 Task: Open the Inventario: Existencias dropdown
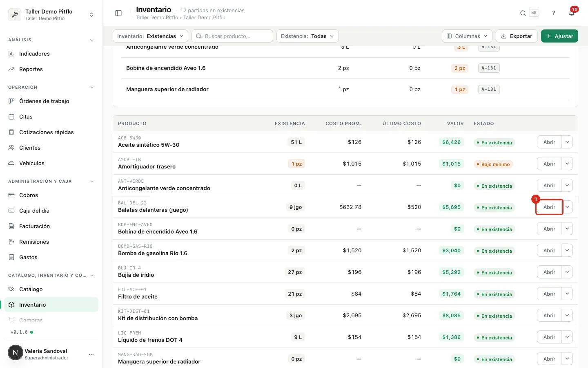click(150, 36)
